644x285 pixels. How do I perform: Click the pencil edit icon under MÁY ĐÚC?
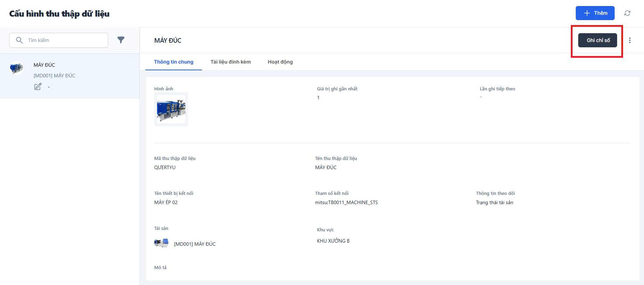pyautogui.click(x=38, y=87)
